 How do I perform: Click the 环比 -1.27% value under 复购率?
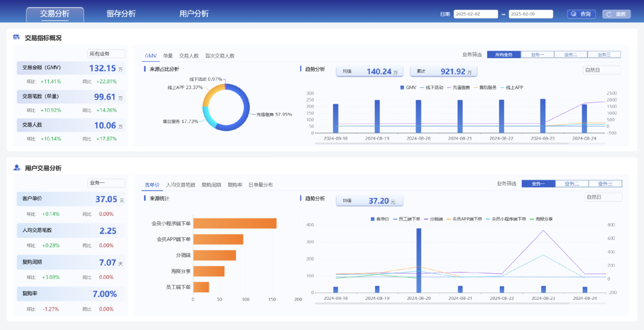coord(50,309)
